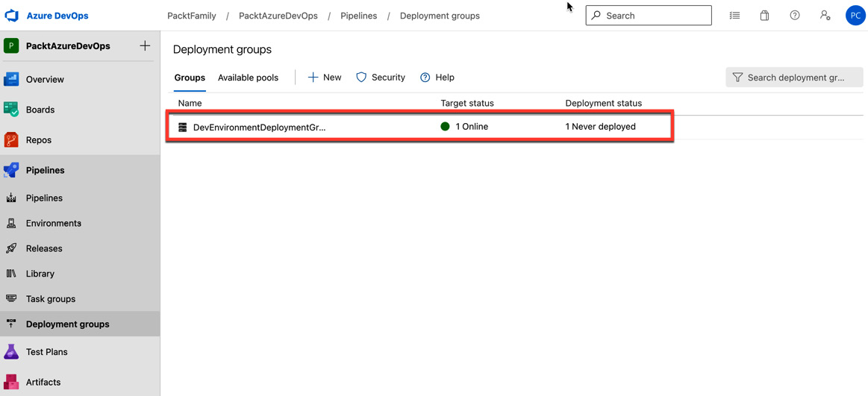This screenshot has width=868, height=396.
Task: Open the Repos icon in sidebar
Action: [x=12, y=140]
